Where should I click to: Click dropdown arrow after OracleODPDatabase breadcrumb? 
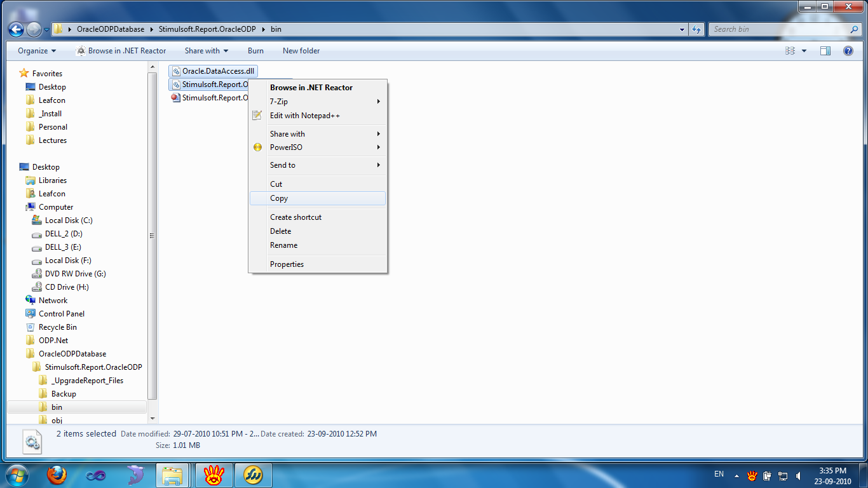click(151, 29)
